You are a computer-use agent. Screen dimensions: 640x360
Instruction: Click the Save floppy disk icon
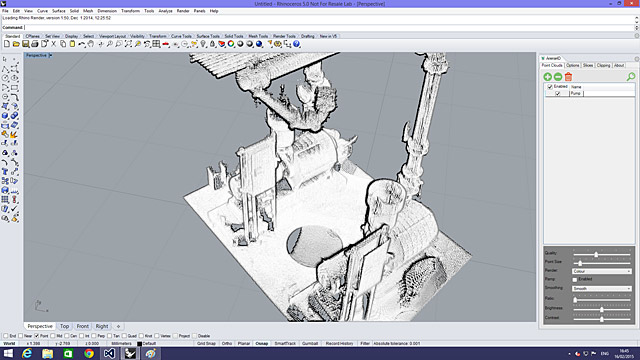[25, 44]
